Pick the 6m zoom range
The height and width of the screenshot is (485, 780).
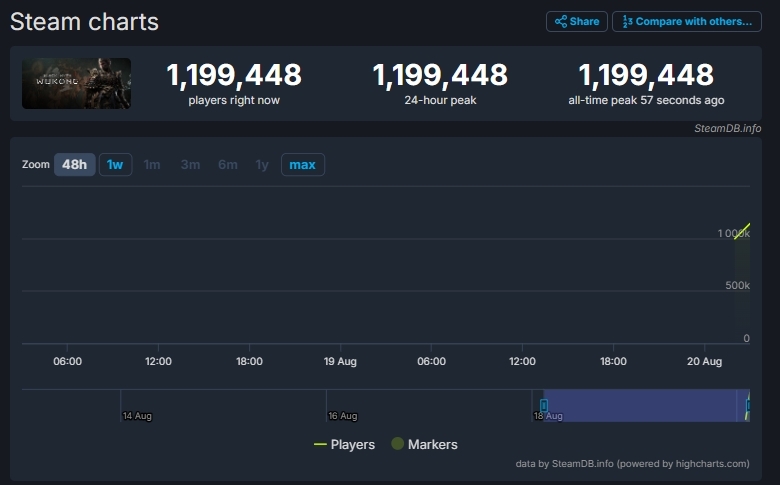click(x=228, y=165)
